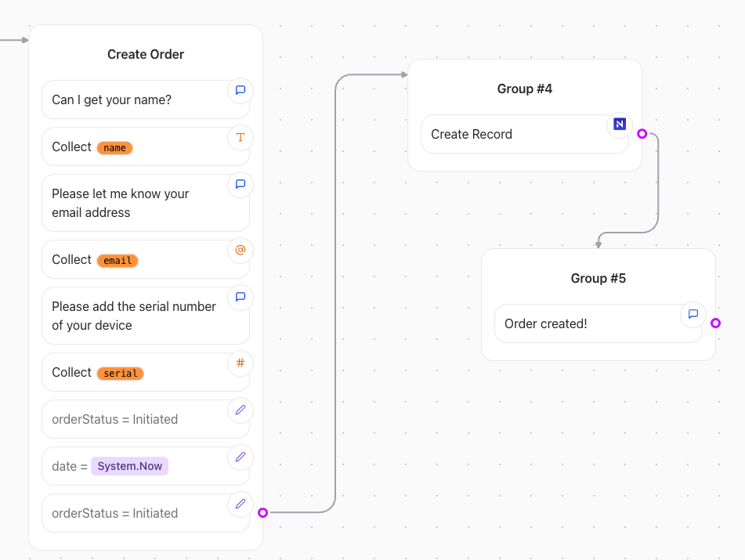Click the pencil icon on the first orderStatus block

(240, 410)
